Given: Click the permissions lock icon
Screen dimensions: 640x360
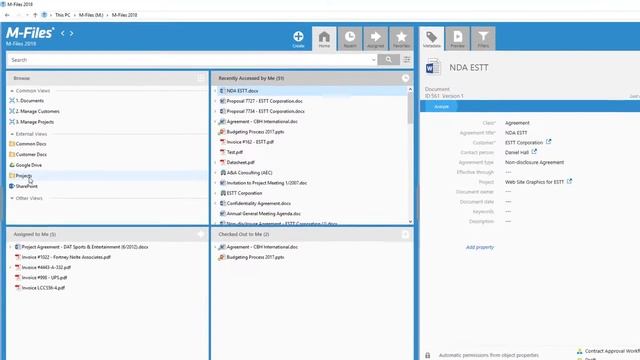Looking at the screenshot, I should pyautogui.click(x=427, y=355).
